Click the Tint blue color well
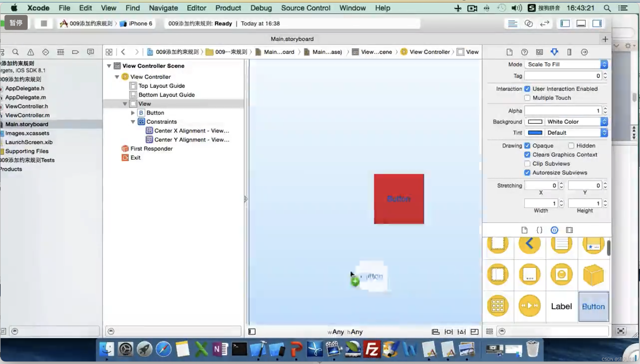640x364 pixels. tap(535, 133)
